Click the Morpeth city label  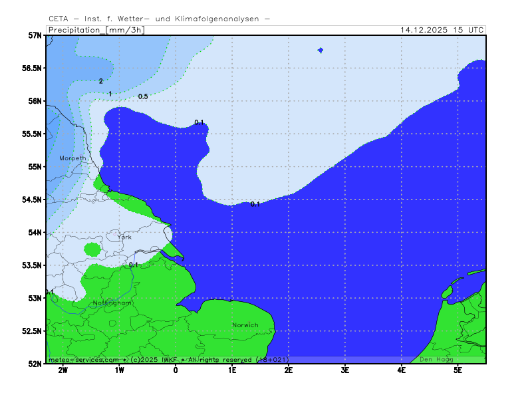[x=72, y=158]
